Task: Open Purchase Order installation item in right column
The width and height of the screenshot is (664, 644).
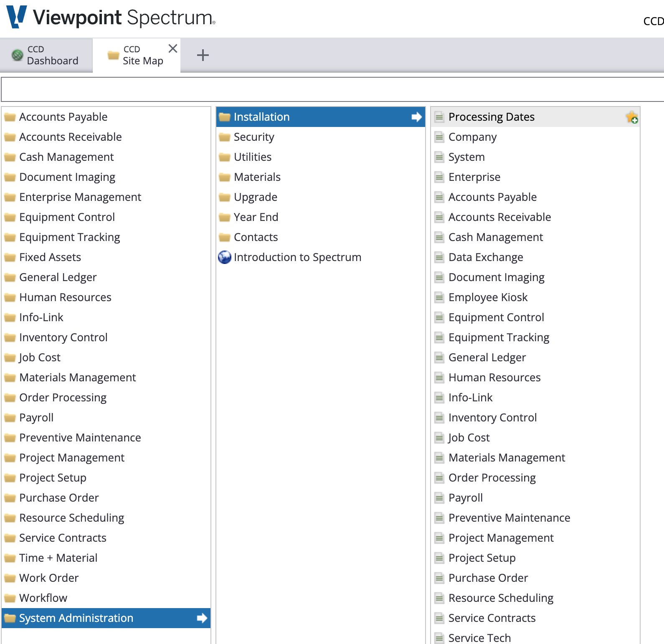Action: click(x=535, y=578)
